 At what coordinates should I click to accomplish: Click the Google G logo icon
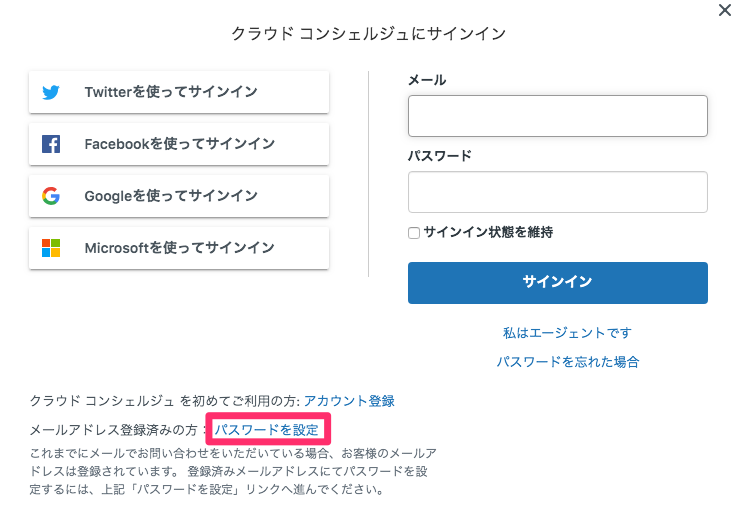click(x=51, y=196)
